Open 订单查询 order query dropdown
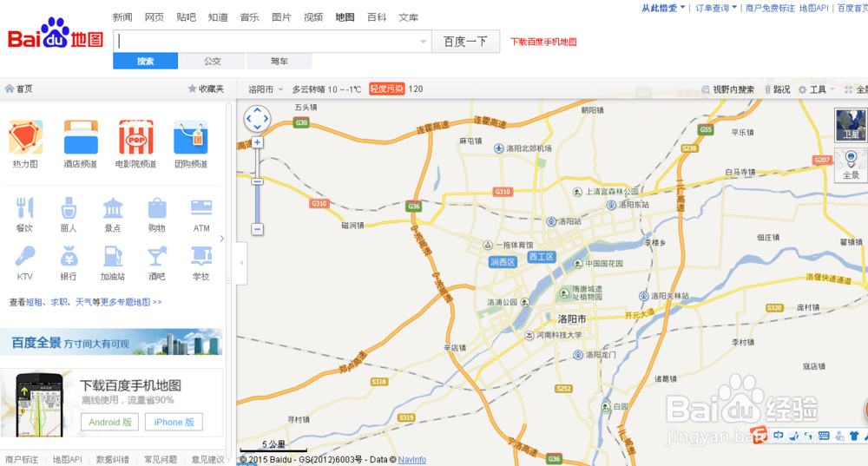868x466 pixels. coord(716,8)
